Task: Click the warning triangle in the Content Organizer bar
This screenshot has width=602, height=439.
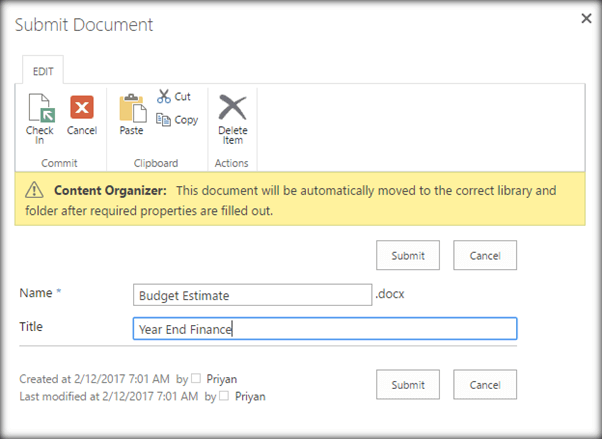Action: pos(35,190)
